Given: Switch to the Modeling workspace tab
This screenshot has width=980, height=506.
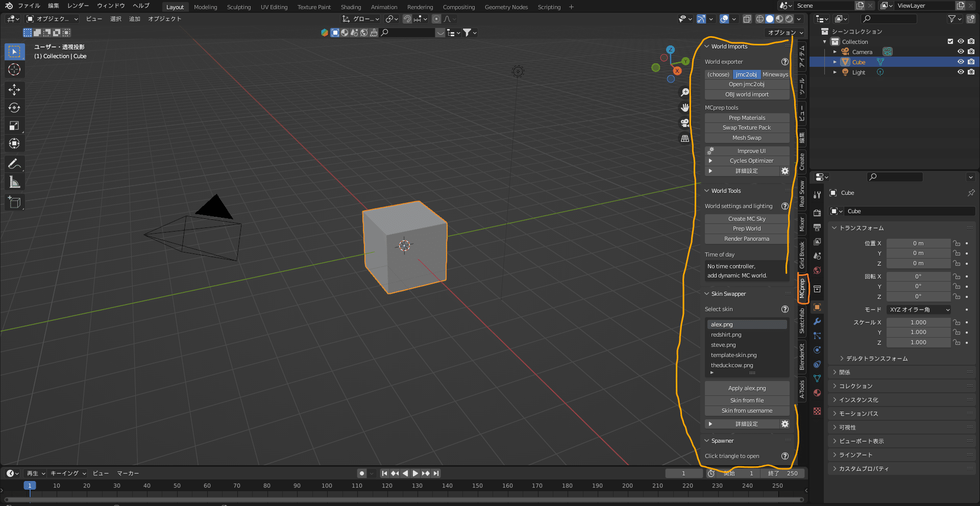Looking at the screenshot, I should coord(205,7).
